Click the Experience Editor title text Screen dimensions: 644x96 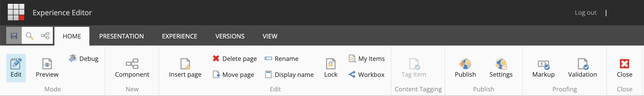pyautogui.click(x=62, y=13)
